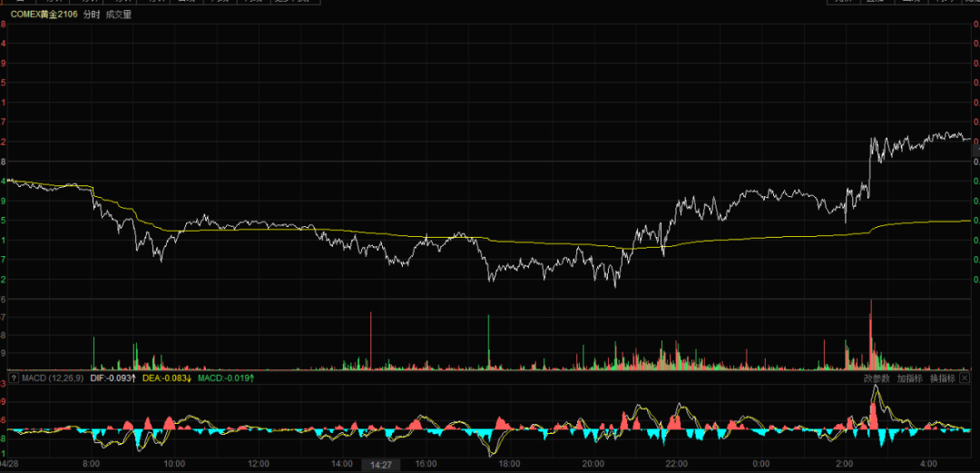Click 换指标 to switch indicator

click(943, 378)
